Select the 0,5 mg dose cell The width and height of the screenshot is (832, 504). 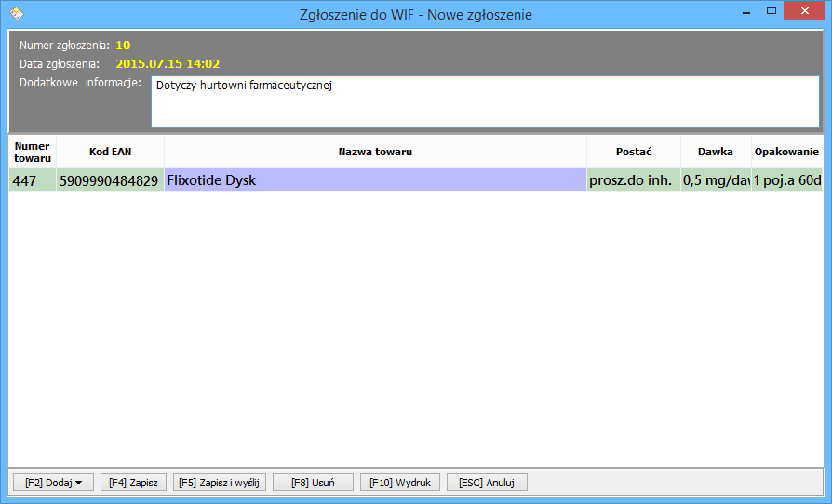tap(716, 180)
